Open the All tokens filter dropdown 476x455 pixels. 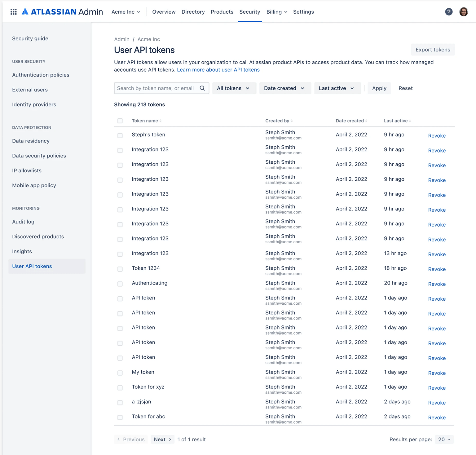[x=234, y=88]
